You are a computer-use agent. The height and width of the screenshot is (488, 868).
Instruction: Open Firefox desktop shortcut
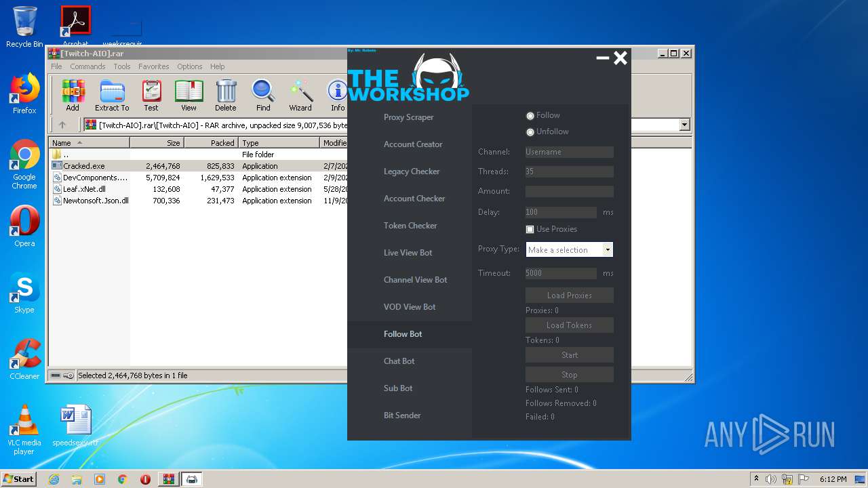24,94
